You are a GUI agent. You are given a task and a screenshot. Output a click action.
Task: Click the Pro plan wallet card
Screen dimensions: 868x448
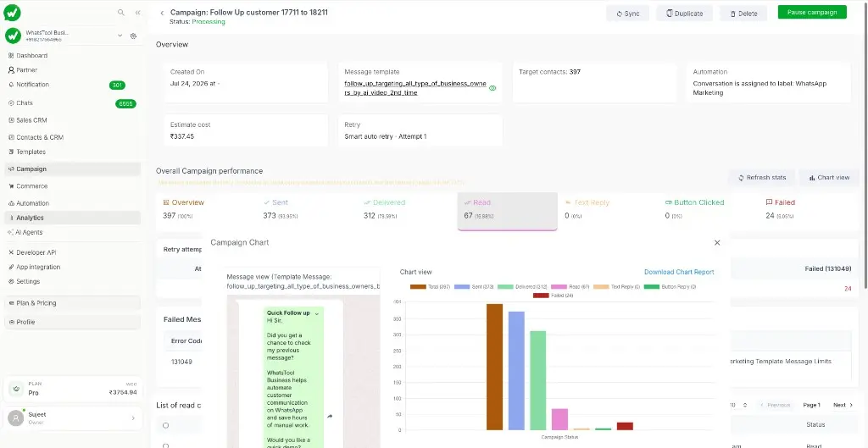tap(73, 389)
